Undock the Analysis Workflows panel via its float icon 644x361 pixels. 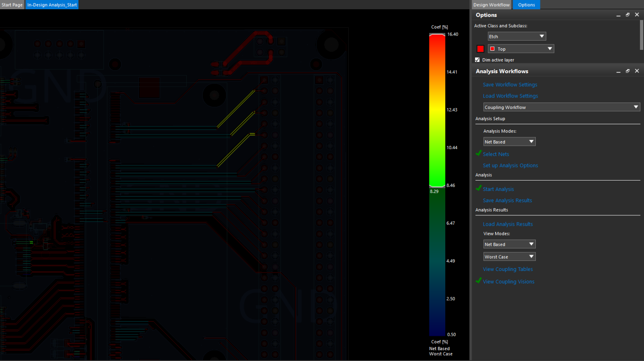point(628,71)
